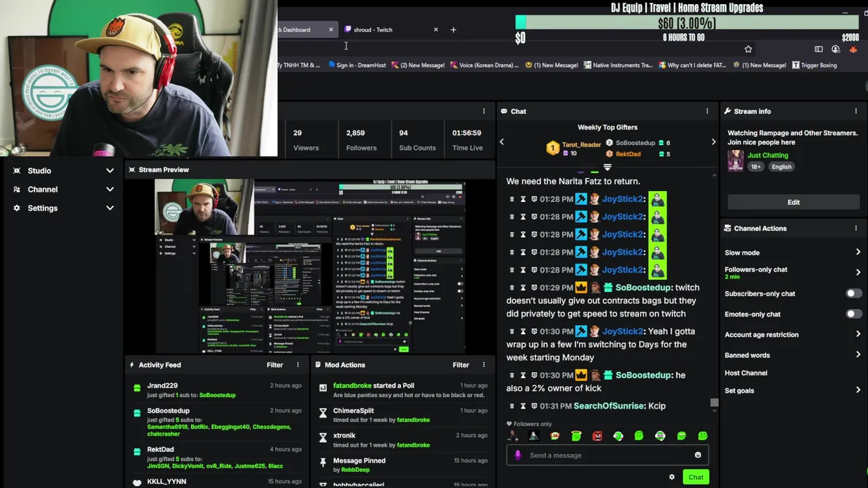Open Sign in - DreamHost bookmark
Image resolution: width=868 pixels, height=488 pixels.
(x=357, y=65)
